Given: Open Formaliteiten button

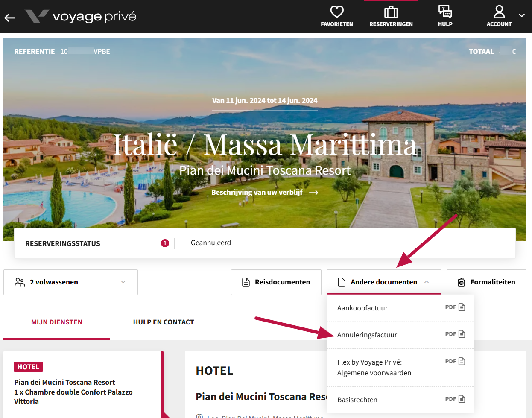Looking at the screenshot, I should coord(486,282).
